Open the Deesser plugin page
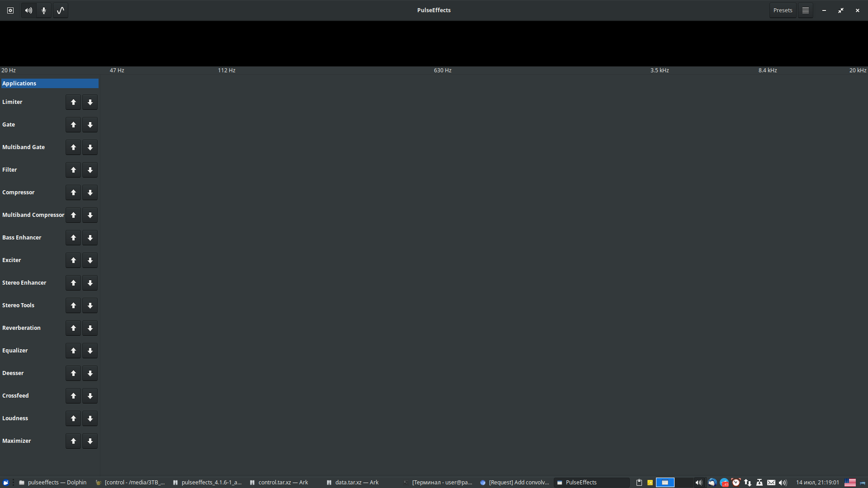The height and width of the screenshot is (488, 868). point(13,373)
